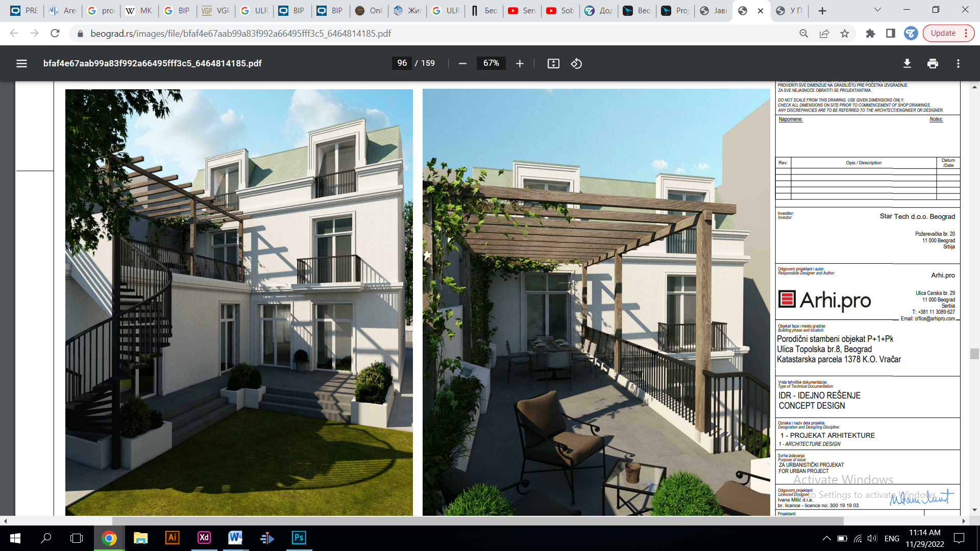Toggle the Chrome side panel icon
The width and height of the screenshot is (980, 551).
coord(891,33)
